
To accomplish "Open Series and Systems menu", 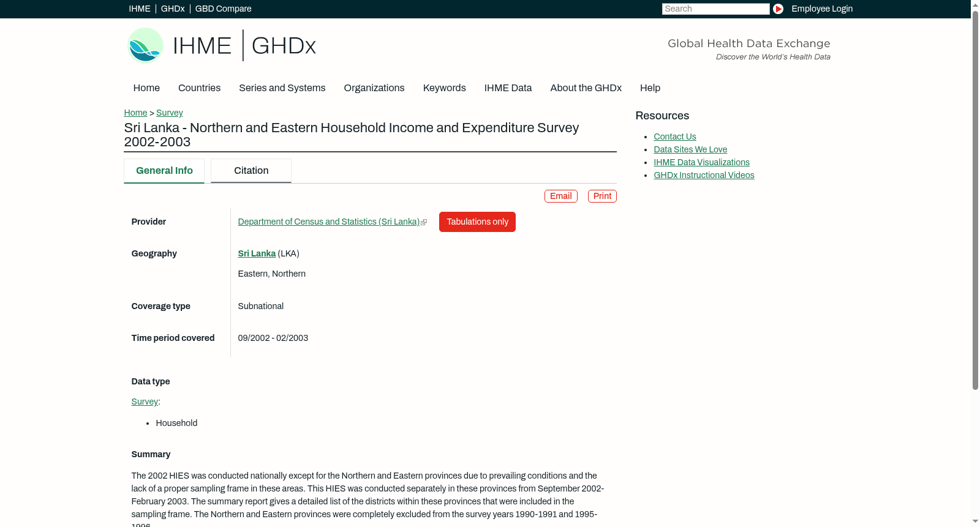I will click(282, 88).
